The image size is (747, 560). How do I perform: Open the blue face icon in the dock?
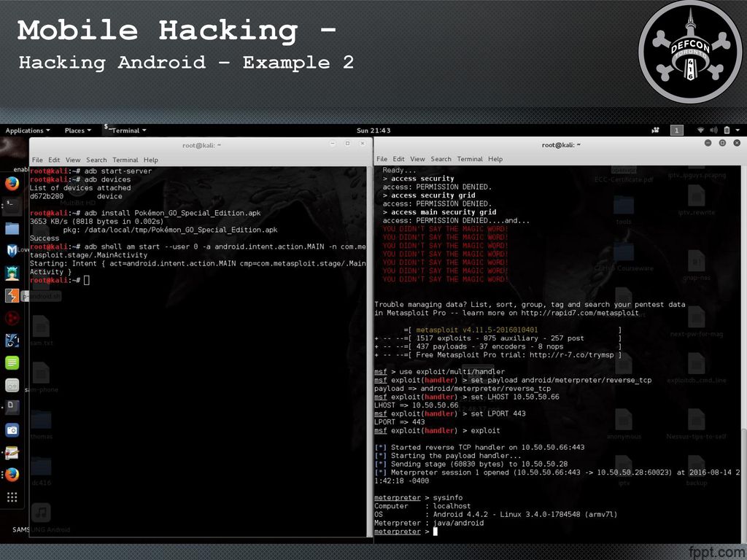12,340
